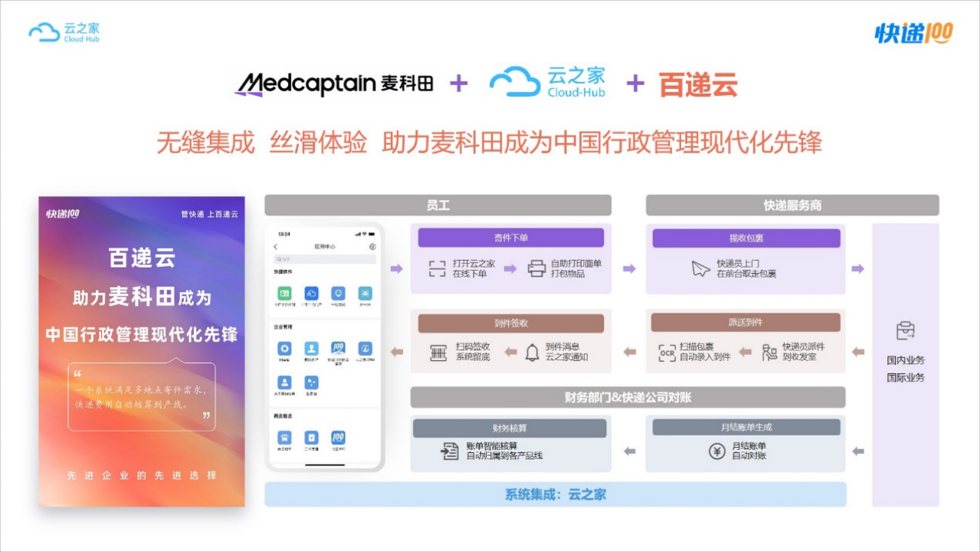The height and width of the screenshot is (552, 980).
Task: Click the bell icon beside 到件消息
Action: (533, 352)
